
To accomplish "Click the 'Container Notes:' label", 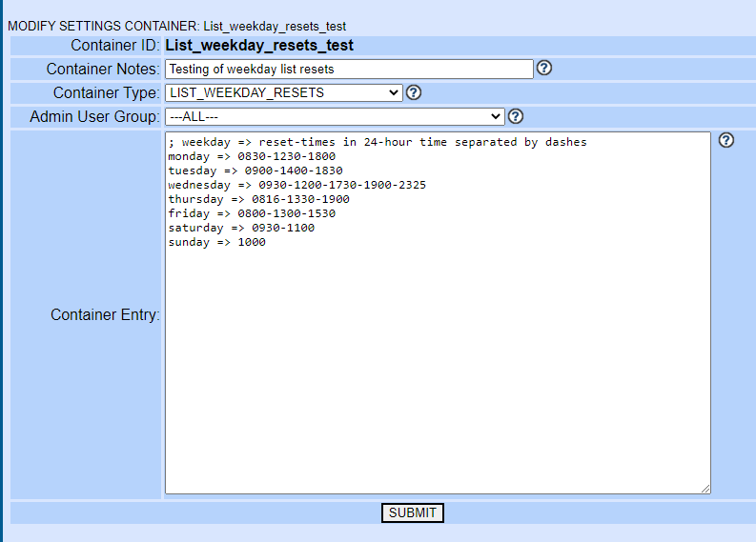I will tap(103, 69).
